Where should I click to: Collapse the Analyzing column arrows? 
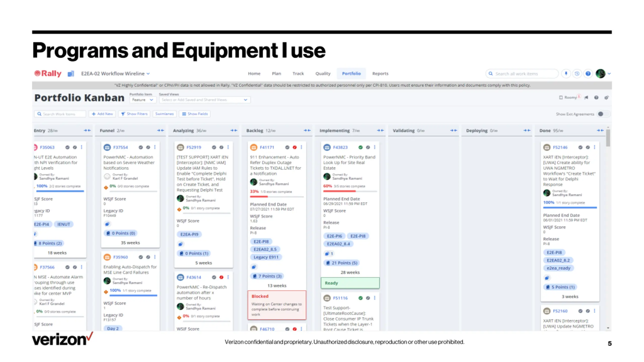tap(234, 130)
